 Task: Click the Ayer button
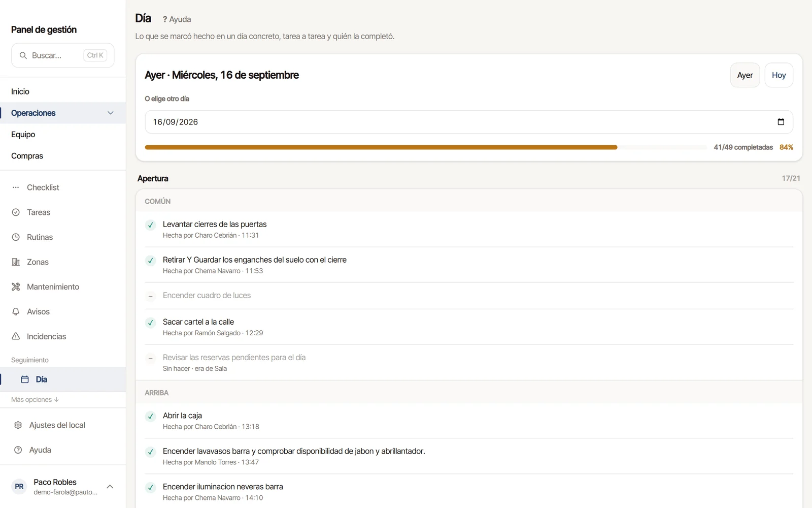click(745, 75)
